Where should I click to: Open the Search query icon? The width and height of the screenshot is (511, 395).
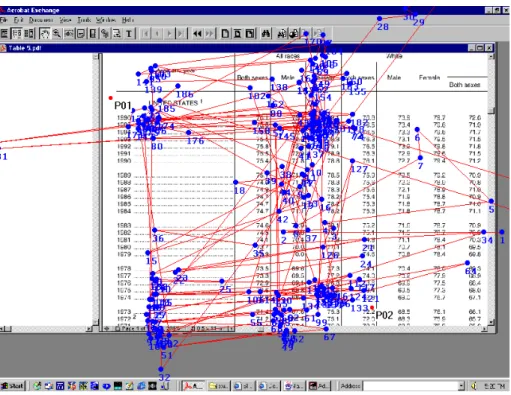click(x=282, y=34)
